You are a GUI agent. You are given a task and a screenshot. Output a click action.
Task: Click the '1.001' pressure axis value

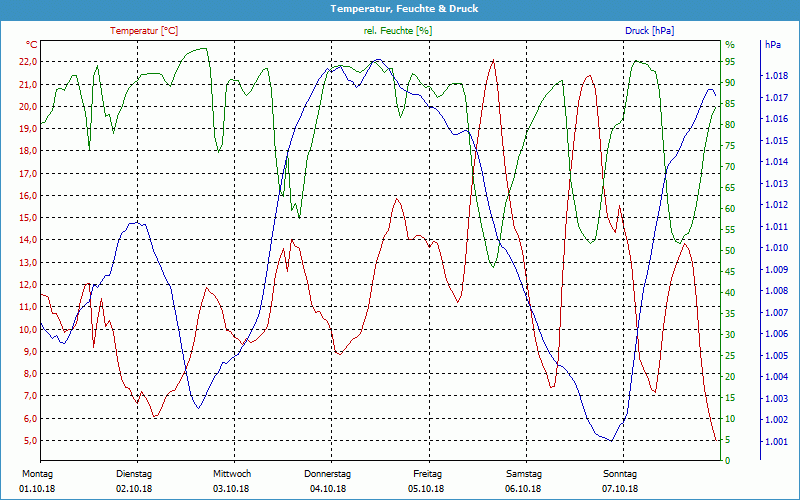[x=777, y=441]
